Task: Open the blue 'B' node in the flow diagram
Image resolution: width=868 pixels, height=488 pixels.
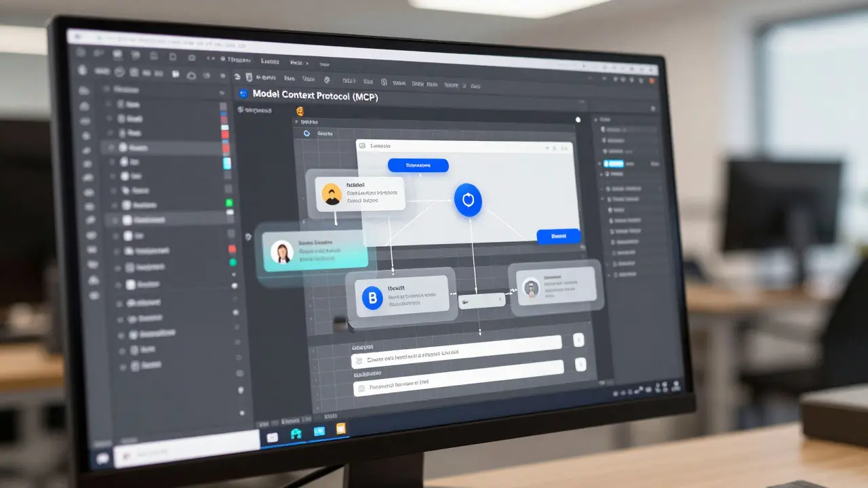Action: pyautogui.click(x=371, y=298)
